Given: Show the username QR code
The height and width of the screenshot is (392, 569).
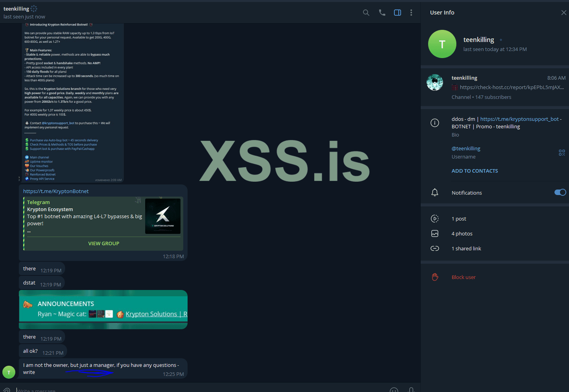Looking at the screenshot, I should coord(562,153).
